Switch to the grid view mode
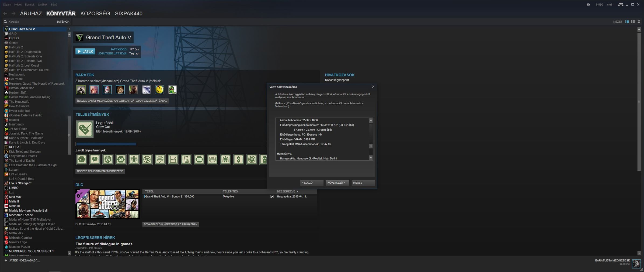This screenshot has height=272, width=644. click(639, 22)
